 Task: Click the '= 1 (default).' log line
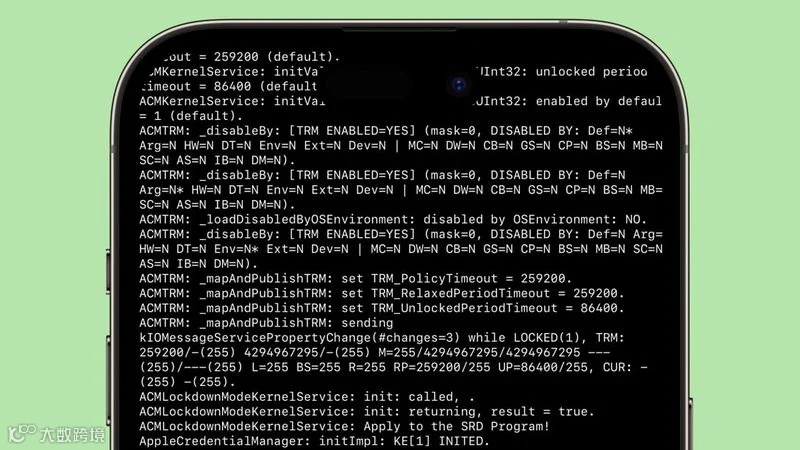191,116
